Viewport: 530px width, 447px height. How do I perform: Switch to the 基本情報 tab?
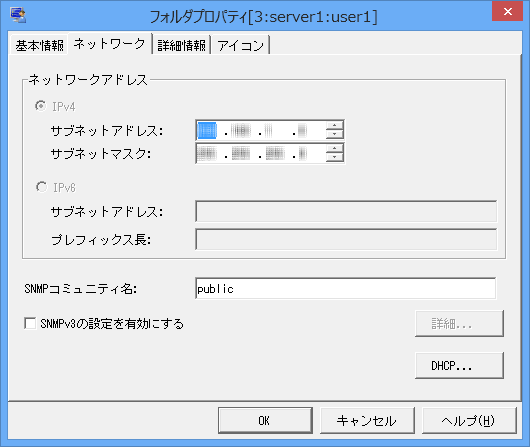coord(39,45)
